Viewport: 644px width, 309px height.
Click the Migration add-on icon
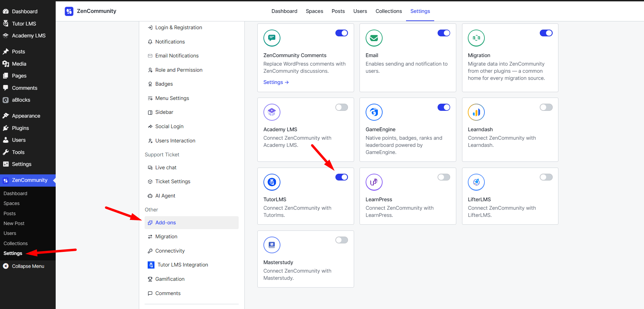[476, 38]
